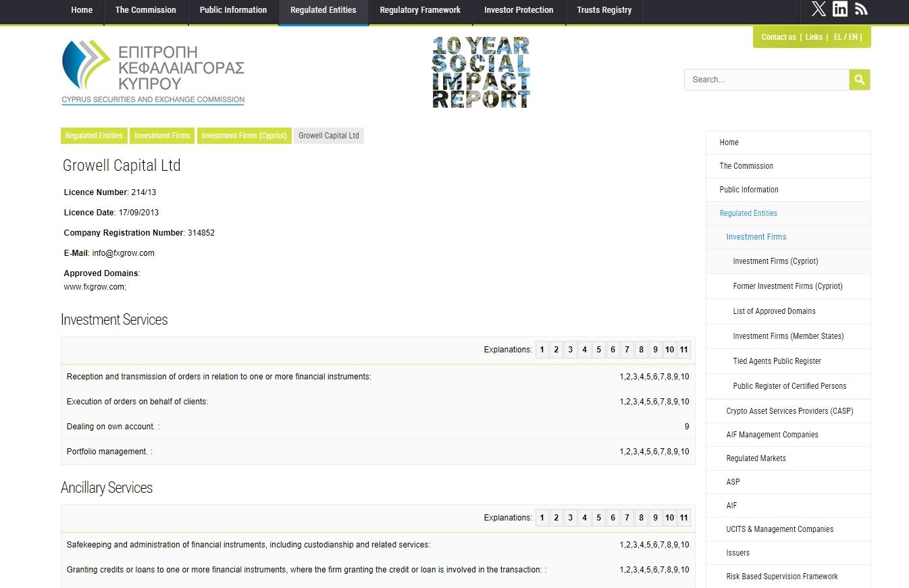
Task: Focus the Search input field
Action: click(767, 80)
